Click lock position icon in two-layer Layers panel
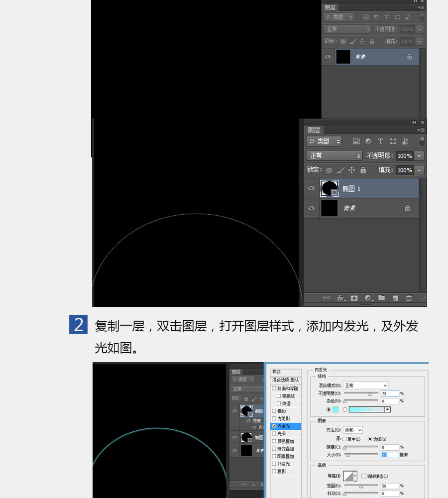448x498 pixels. (351, 170)
